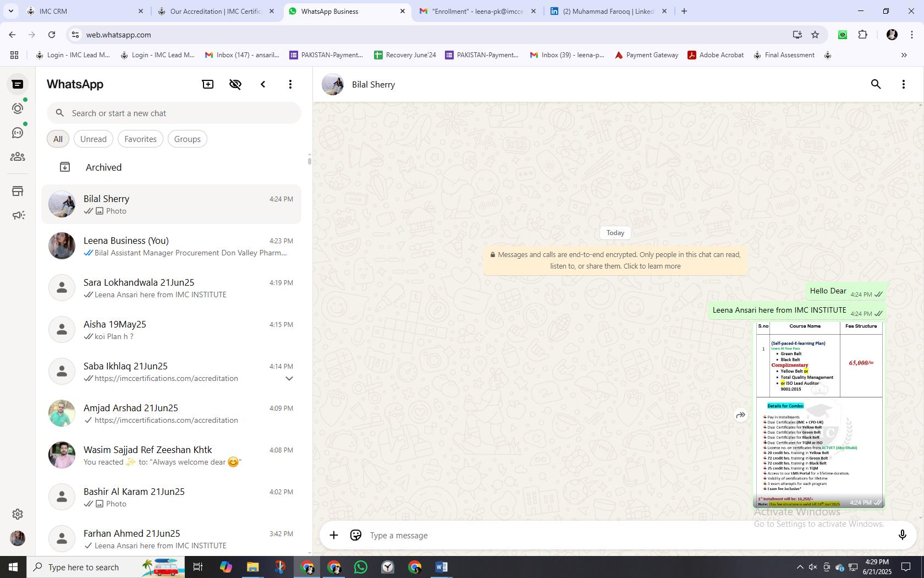Expand the Saba Ikhlaq chat options chevron
The image size is (924, 578).
tap(289, 379)
